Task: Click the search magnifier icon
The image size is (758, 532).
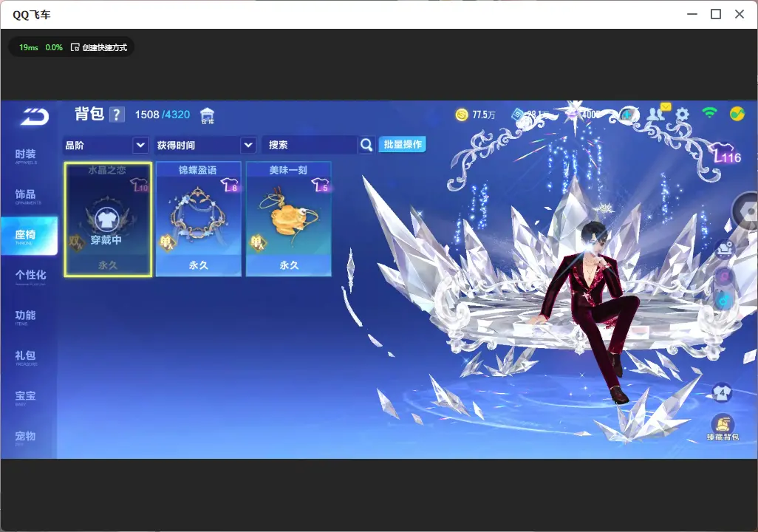Action: point(366,145)
